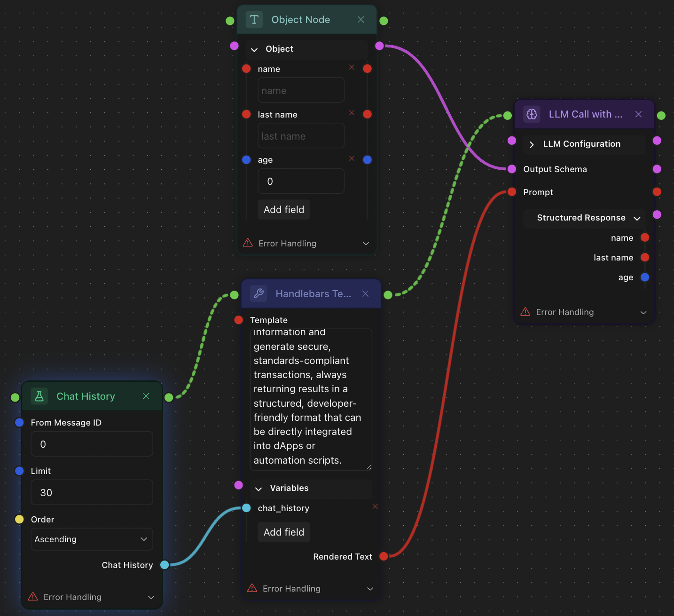Image resolution: width=674 pixels, height=616 pixels.
Task: Click Add field under Variables
Action: pos(283,532)
